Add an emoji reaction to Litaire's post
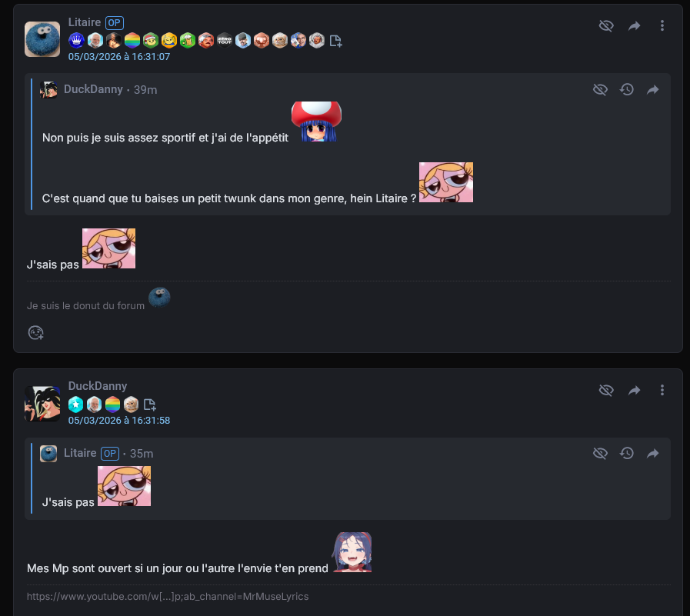The width and height of the screenshot is (690, 616). click(x=35, y=333)
